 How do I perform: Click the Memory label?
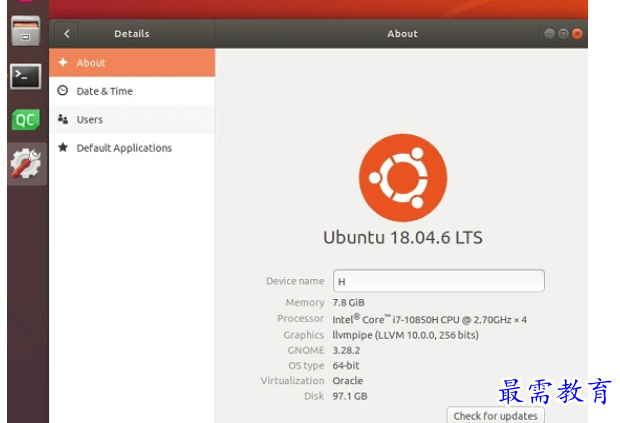(x=305, y=303)
